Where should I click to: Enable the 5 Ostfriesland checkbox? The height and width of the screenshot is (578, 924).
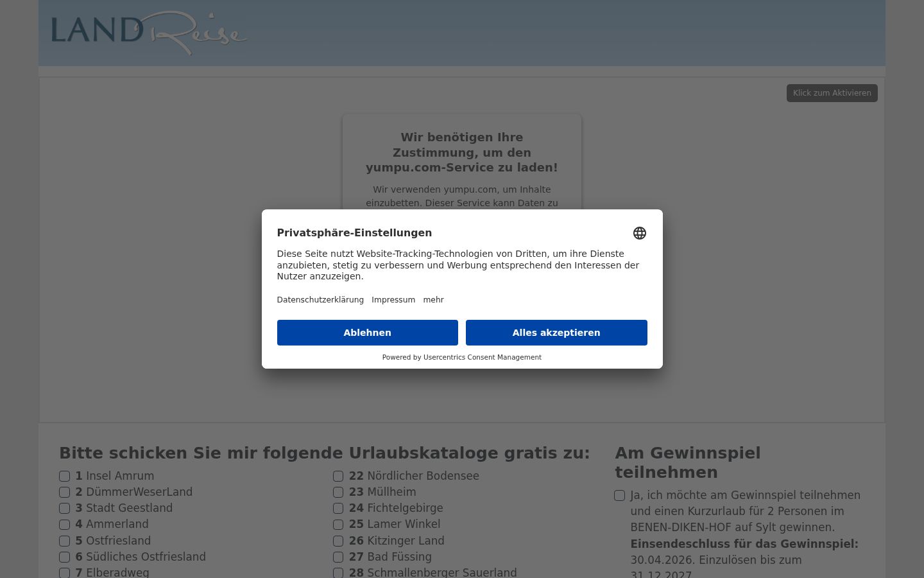point(65,541)
